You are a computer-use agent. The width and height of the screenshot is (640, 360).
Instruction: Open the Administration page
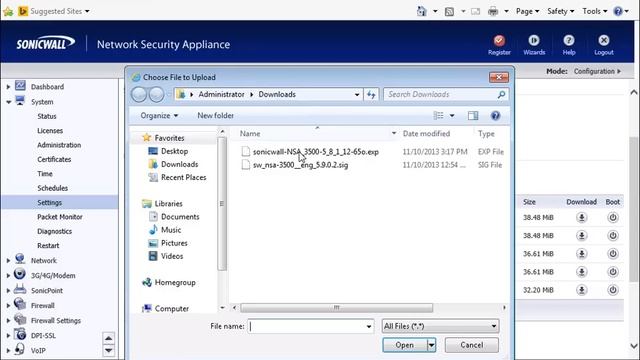(x=59, y=145)
